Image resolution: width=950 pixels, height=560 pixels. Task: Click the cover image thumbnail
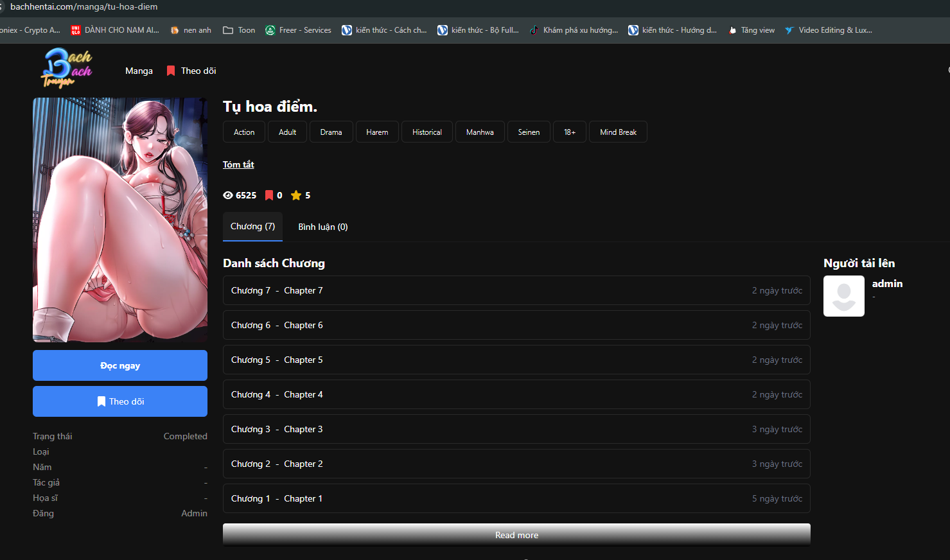coord(120,220)
